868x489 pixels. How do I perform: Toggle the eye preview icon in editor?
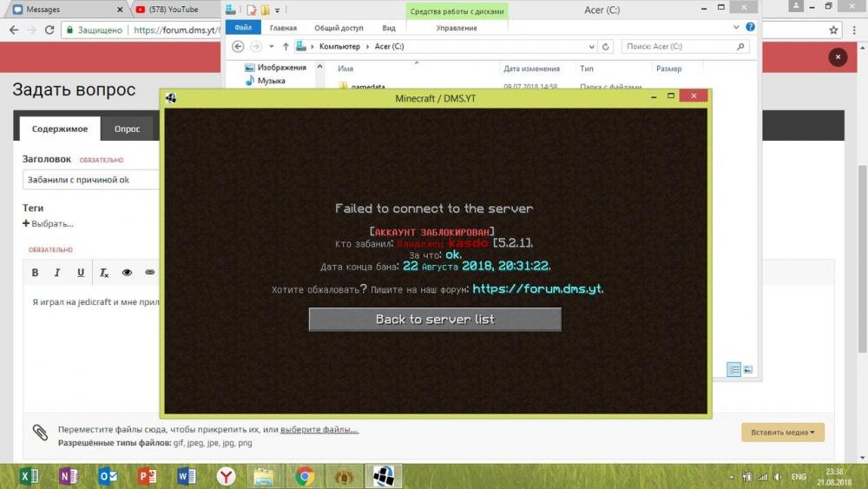click(x=127, y=273)
